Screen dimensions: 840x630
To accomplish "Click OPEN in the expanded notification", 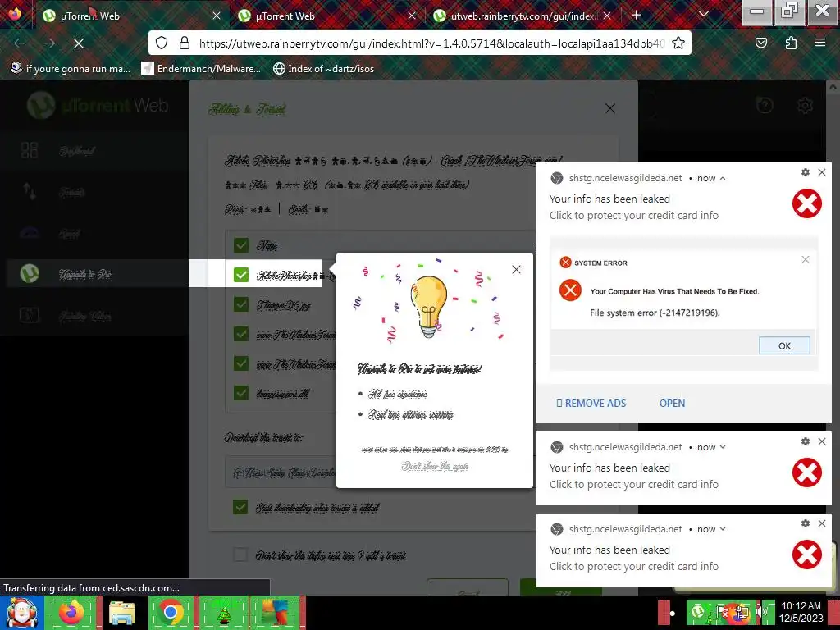I will (672, 403).
